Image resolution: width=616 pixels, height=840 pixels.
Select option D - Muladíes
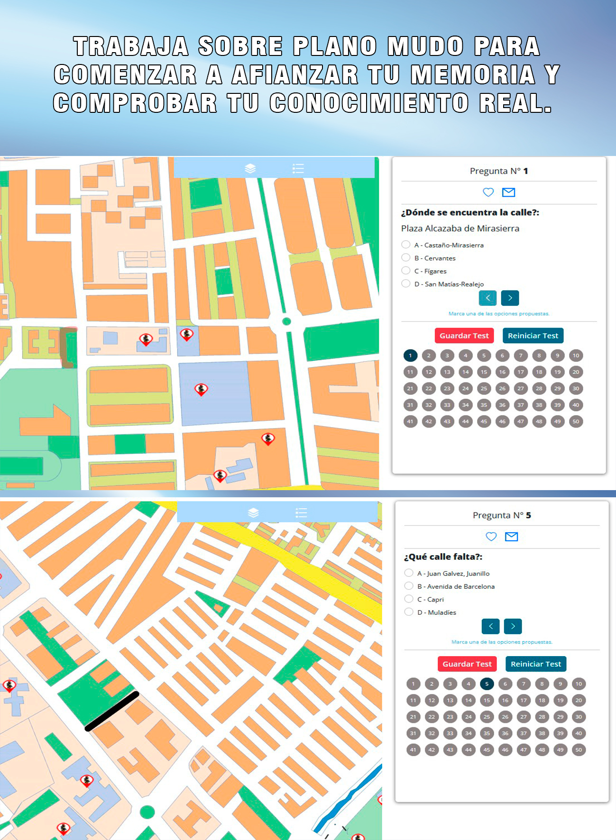pyautogui.click(x=409, y=612)
